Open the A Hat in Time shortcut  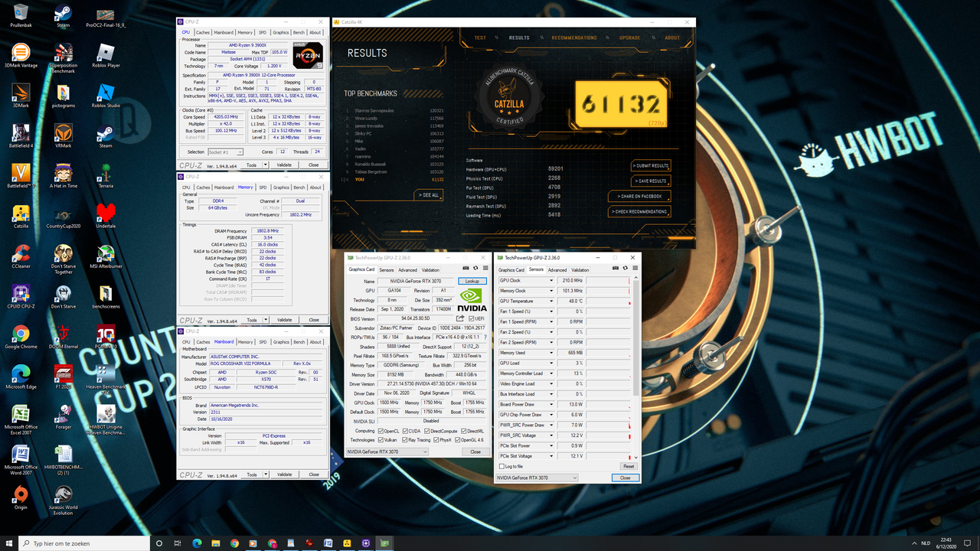point(64,175)
